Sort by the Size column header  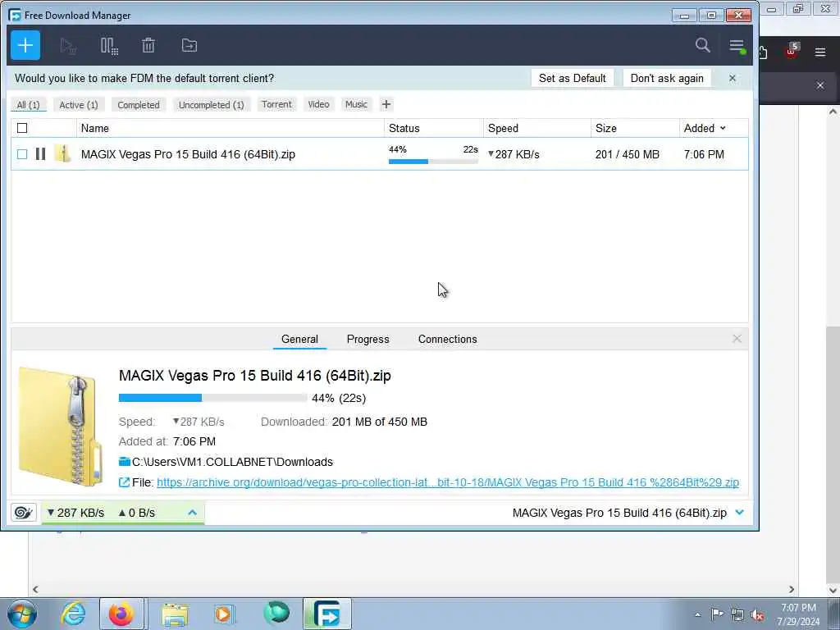636,128
